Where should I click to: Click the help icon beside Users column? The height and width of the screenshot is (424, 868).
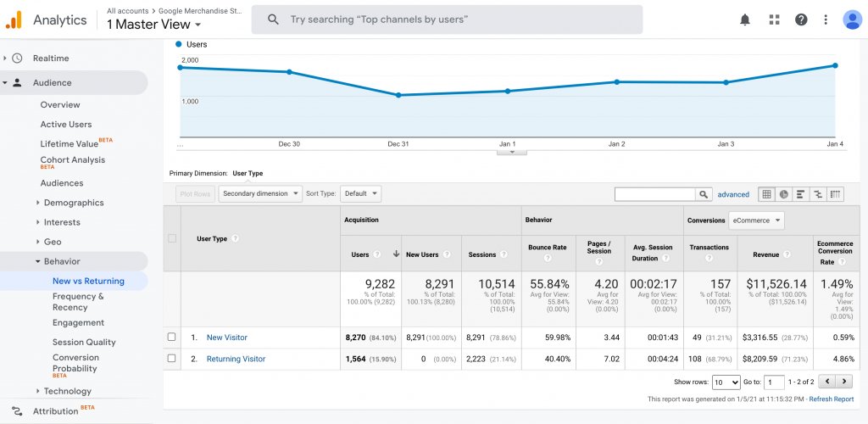[x=377, y=254]
